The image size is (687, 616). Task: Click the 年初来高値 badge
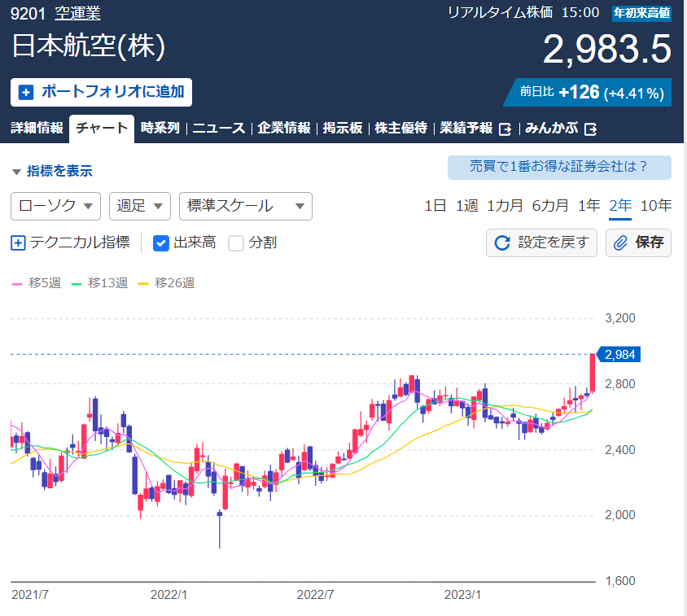pyautogui.click(x=642, y=13)
